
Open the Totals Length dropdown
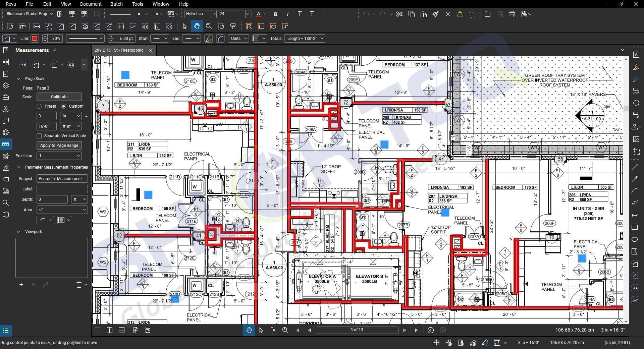click(305, 38)
